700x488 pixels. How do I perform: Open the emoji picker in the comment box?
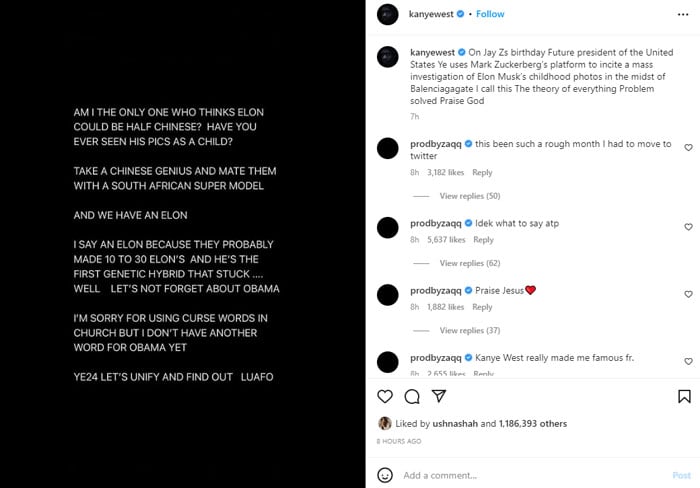tap(386, 475)
